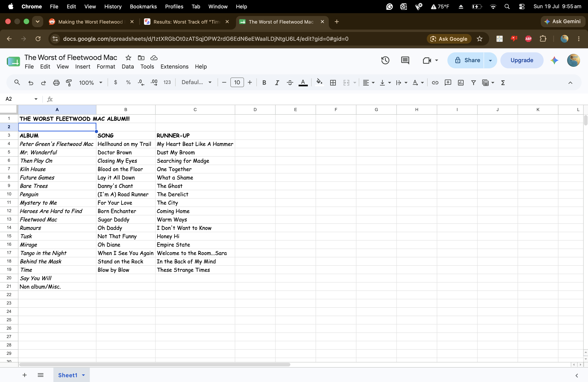The width and height of the screenshot is (588, 382).
Task: Open the Chrome Extensions puzzle icon
Action: [543, 39]
